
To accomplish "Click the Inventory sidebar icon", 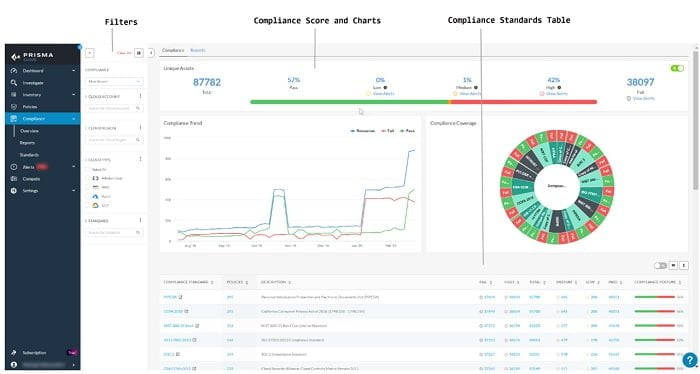I will (14, 95).
